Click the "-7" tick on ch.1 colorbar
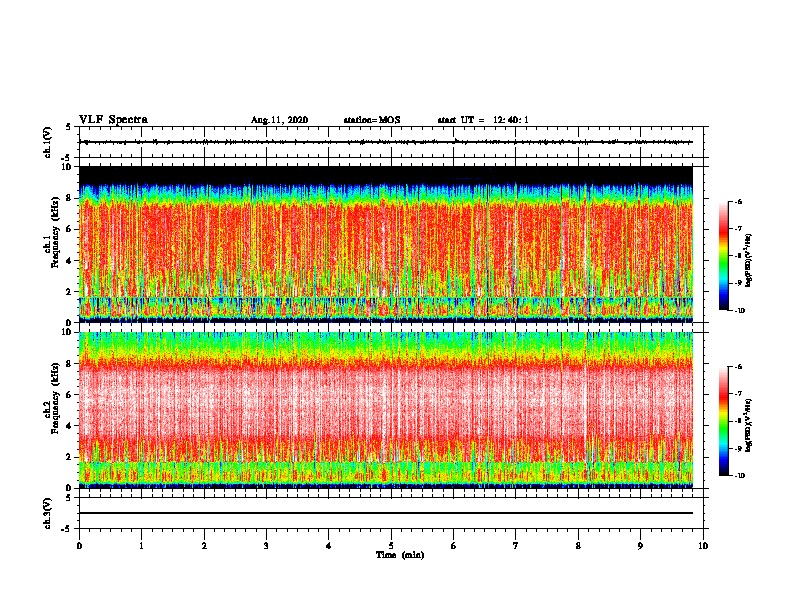This screenshot has height=612, width=792. pyautogui.click(x=738, y=229)
